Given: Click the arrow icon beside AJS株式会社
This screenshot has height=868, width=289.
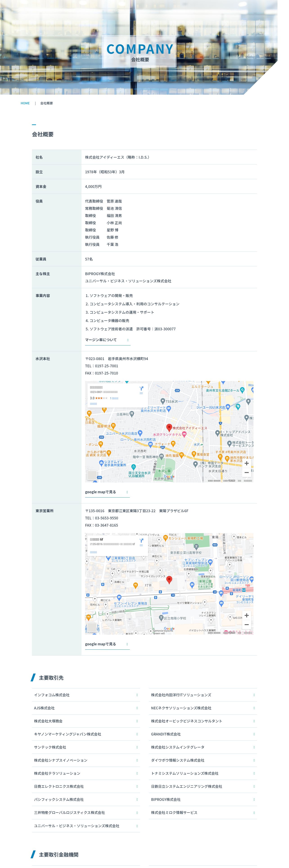Looking at the screenshot, I should [137, 708].
